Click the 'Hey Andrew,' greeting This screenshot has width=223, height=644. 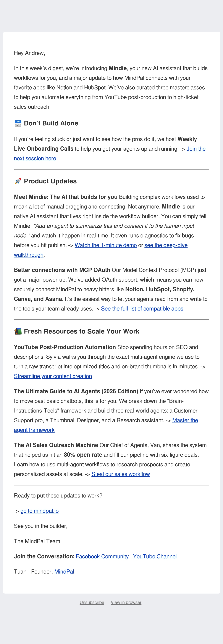pos(30,53)
